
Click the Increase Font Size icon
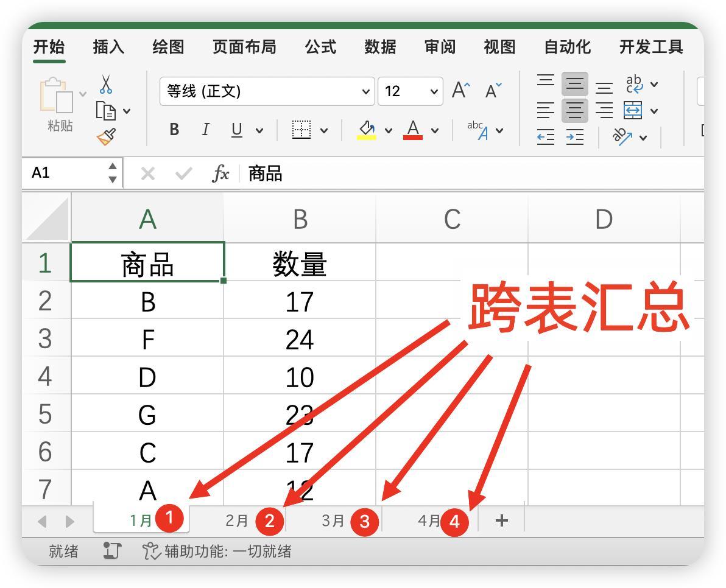(x=461, y=91)
